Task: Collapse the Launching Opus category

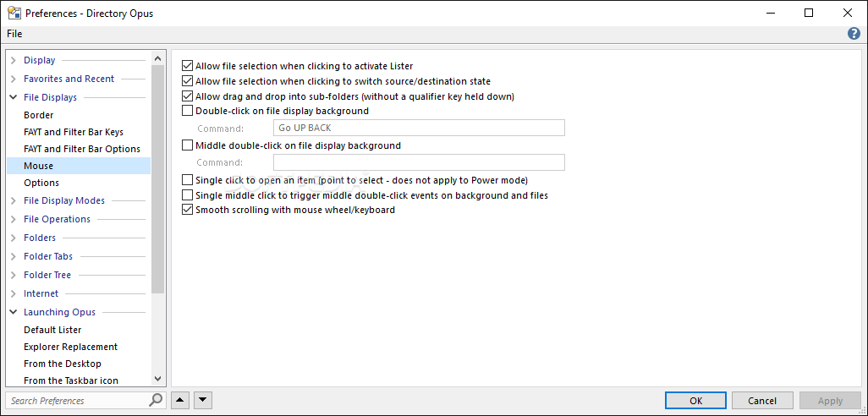Action: pos(14,312)
